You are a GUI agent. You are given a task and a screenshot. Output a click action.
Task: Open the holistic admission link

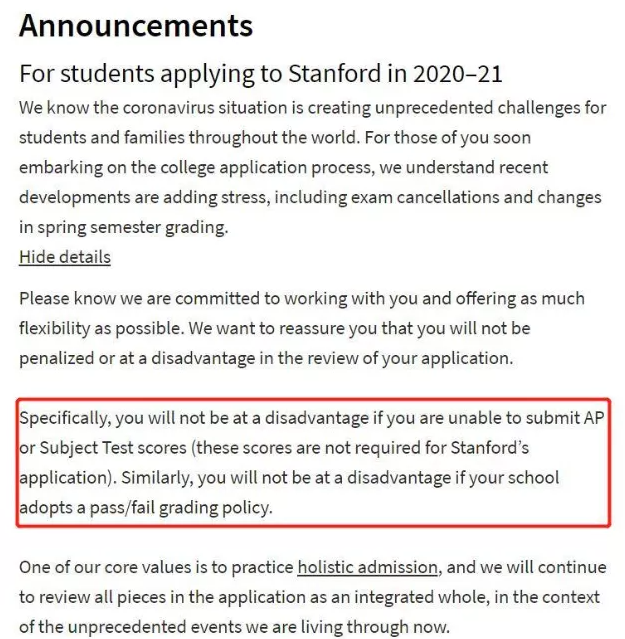pyautogui.click(x=367, y=567)
